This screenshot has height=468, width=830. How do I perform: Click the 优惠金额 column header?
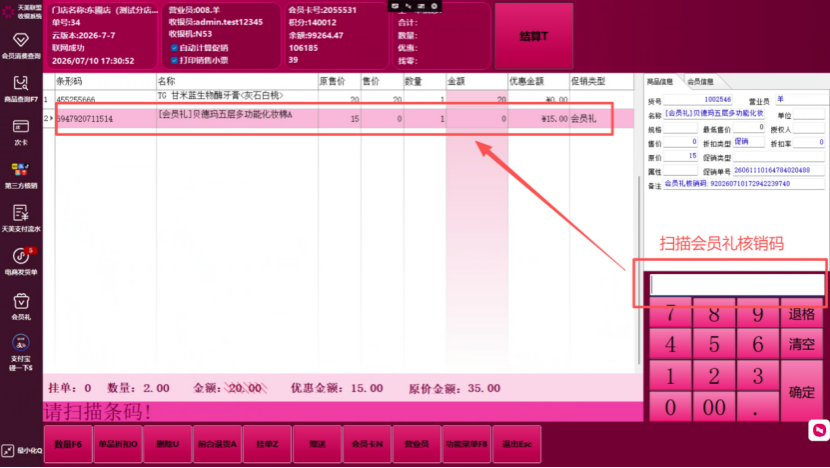tap(538, 82)
